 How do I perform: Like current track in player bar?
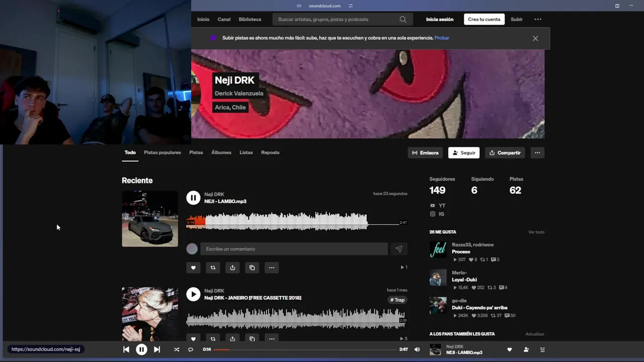point(509,349)
